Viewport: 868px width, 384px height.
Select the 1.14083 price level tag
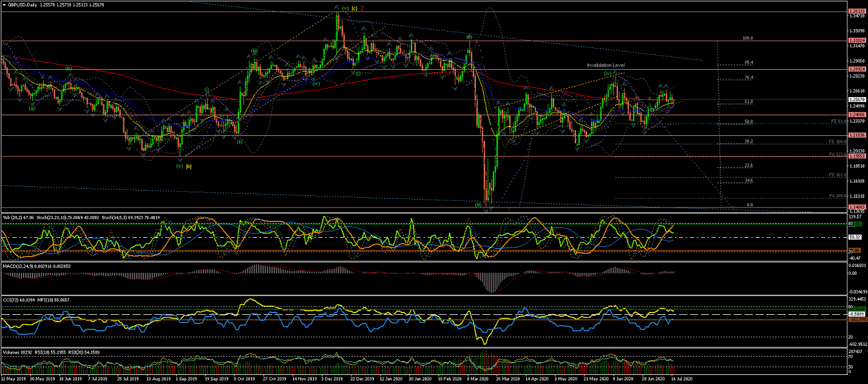(856, 207)
